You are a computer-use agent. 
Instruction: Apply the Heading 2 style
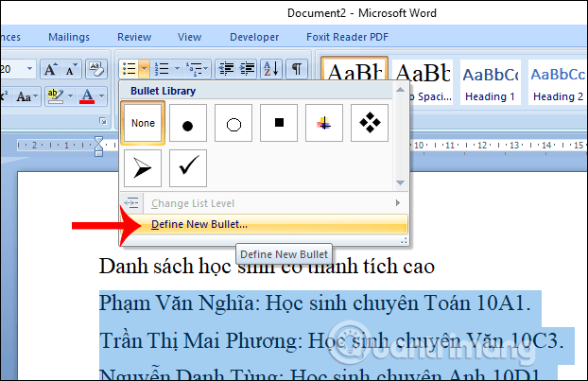click(x=558, y=81)
